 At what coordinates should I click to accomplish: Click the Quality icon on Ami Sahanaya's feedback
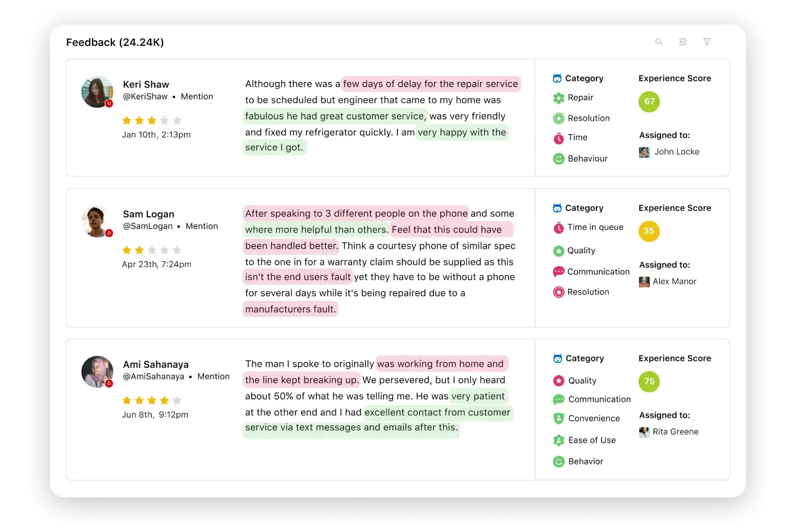point(558,380)
